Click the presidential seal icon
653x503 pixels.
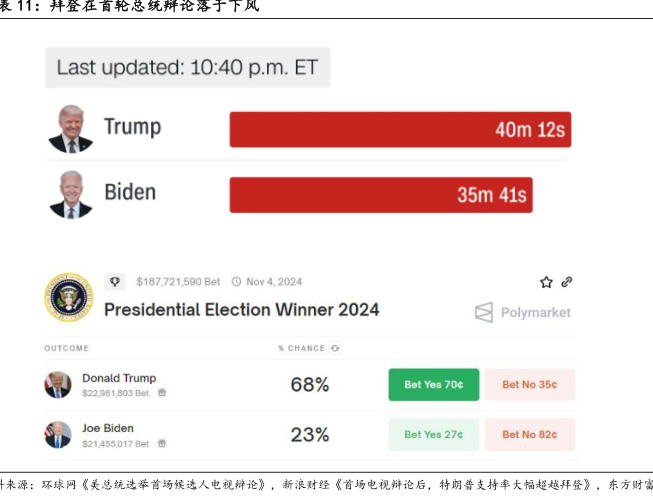(68, 298)
